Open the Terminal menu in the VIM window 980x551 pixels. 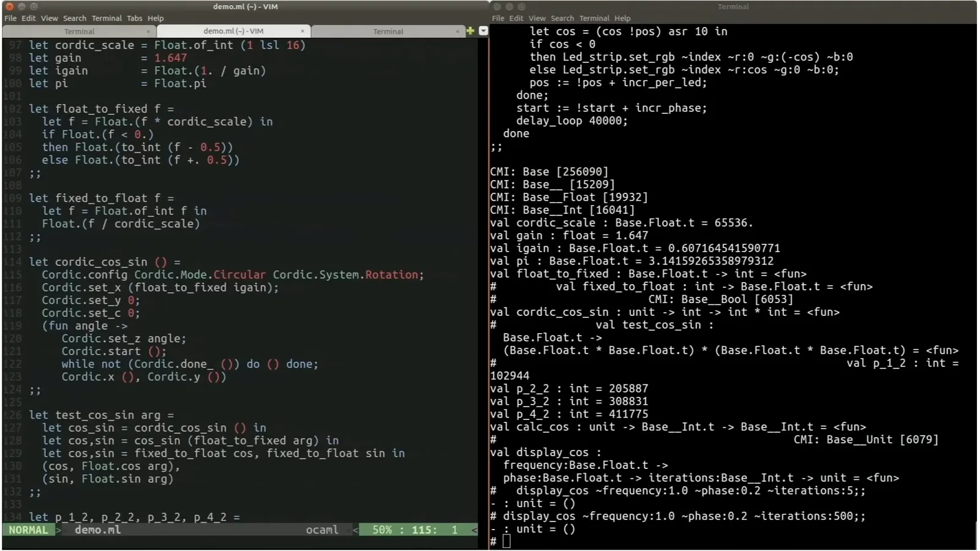click(x=107, y=18)
